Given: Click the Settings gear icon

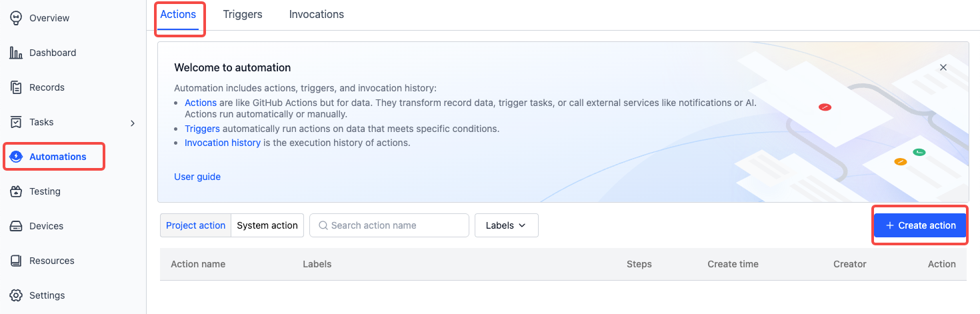Looking at the screenshot, I should (17, 295).
